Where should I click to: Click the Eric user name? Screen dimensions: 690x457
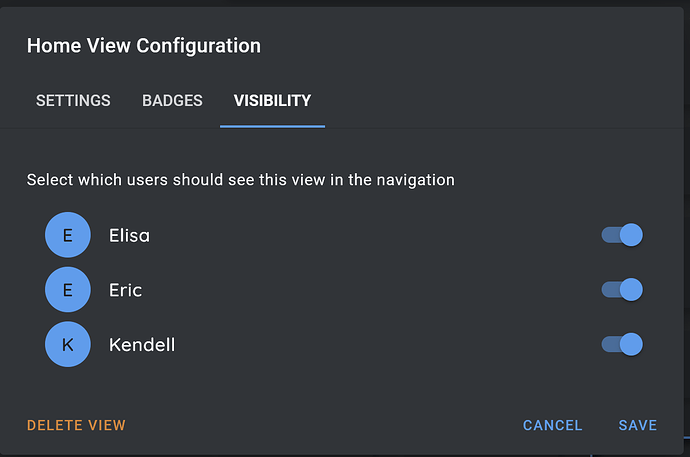point(125,290)
